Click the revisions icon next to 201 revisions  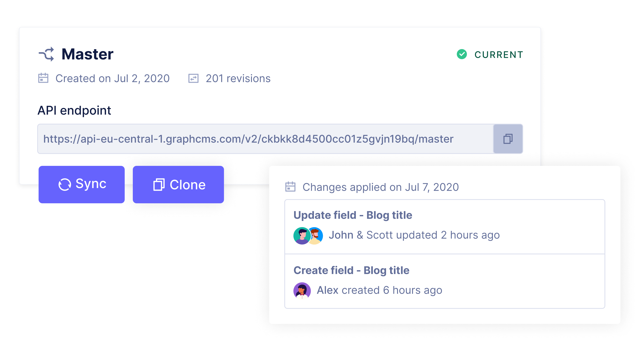pyautogui.click(x=193, y=78)
